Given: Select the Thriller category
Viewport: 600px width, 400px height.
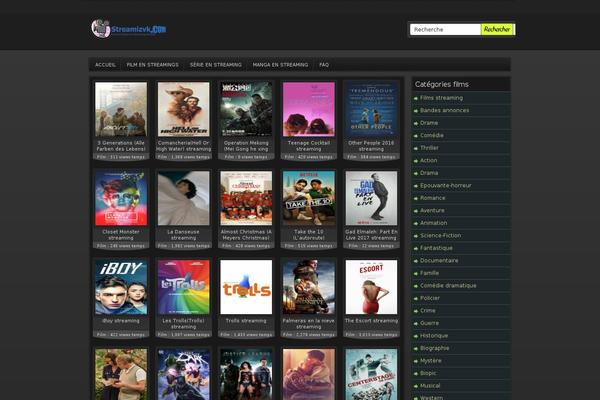Looking at the screenshot, I should tap(429, 148).
